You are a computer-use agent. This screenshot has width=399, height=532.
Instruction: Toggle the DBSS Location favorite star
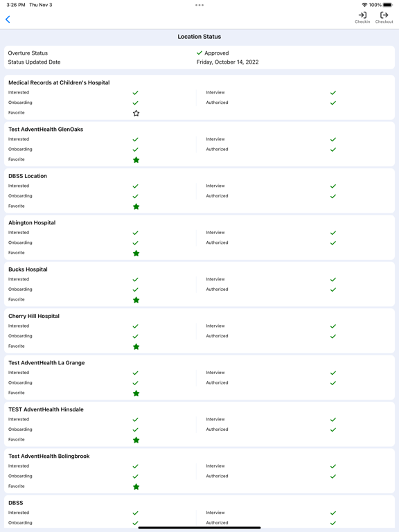[136, 206]
